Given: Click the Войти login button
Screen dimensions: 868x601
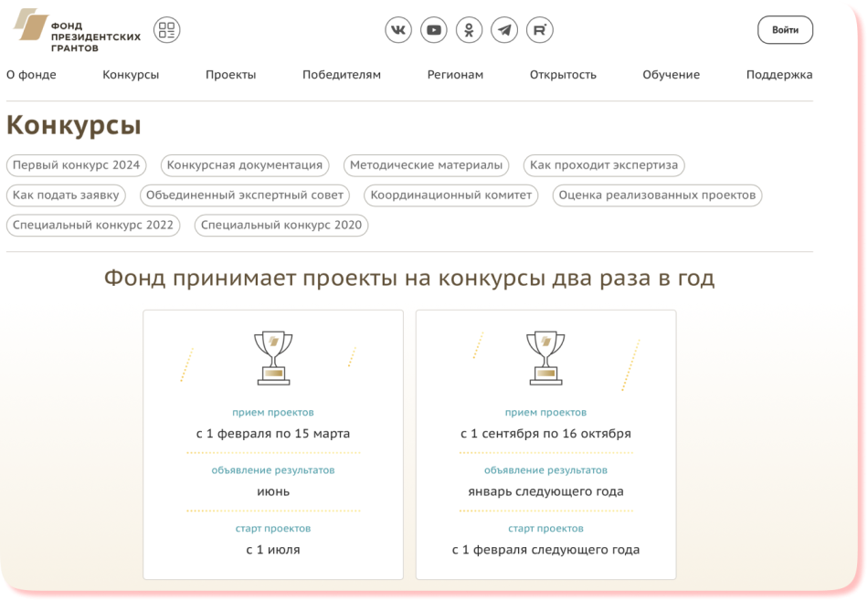Looking at the screenshot, I should 785,30.
